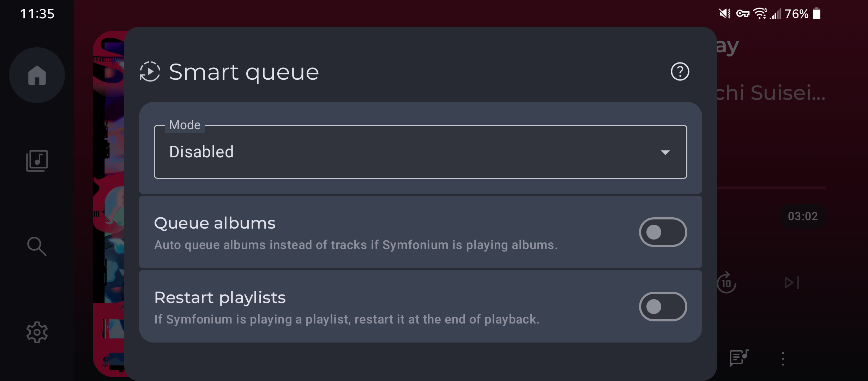868x381 pixels.
Task: Open the lyrics icon
Action: 739,358
